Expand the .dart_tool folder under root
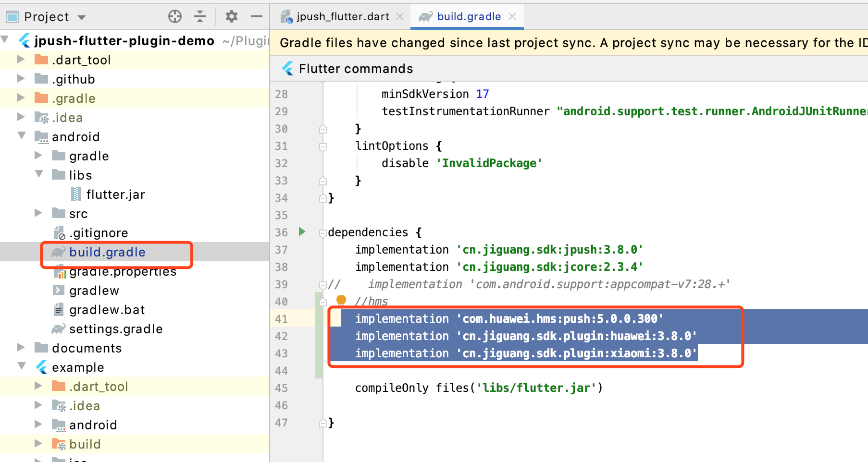The image size is (868, 462). click(21, 59)
